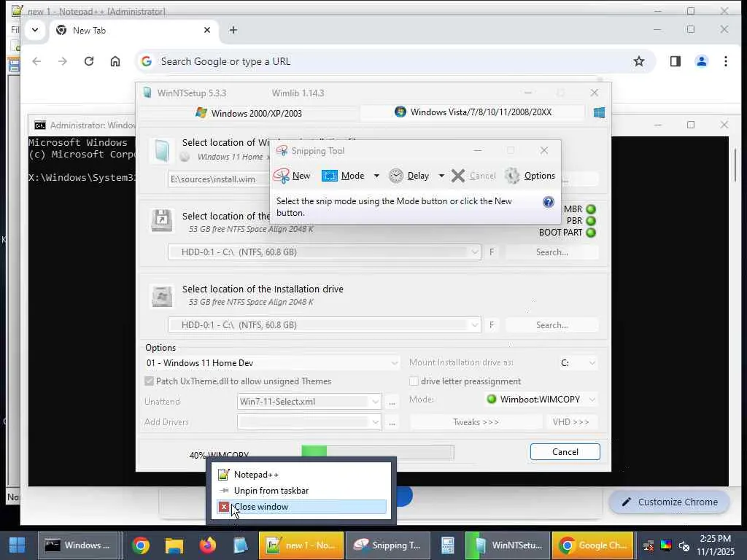Click the Tweaks >>> button
This screenshot has height=560, width=747.
click(476, 422)
